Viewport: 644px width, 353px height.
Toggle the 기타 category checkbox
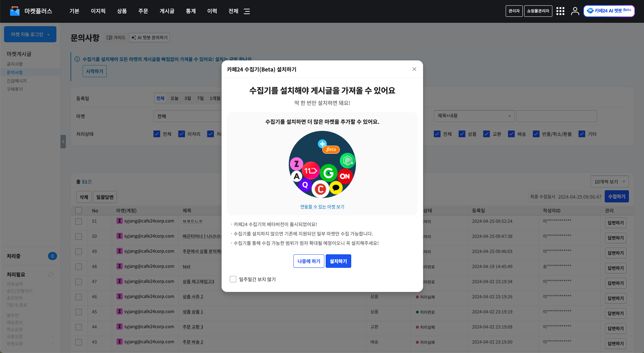click(582, 134)
